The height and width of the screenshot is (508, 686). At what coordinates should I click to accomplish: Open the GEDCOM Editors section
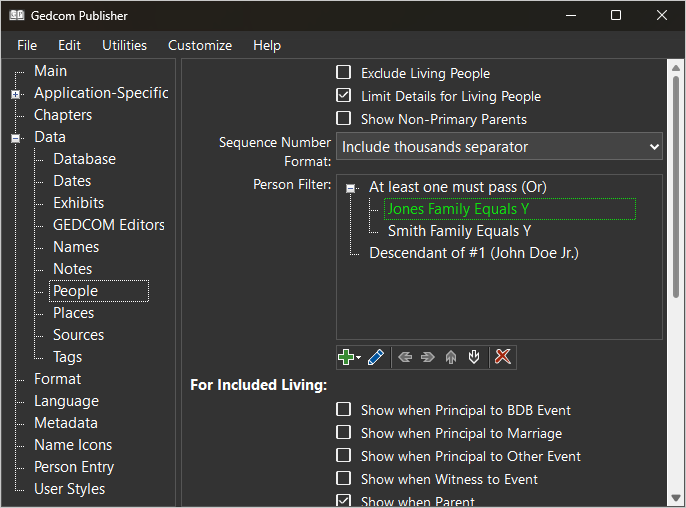coord(109,225)
